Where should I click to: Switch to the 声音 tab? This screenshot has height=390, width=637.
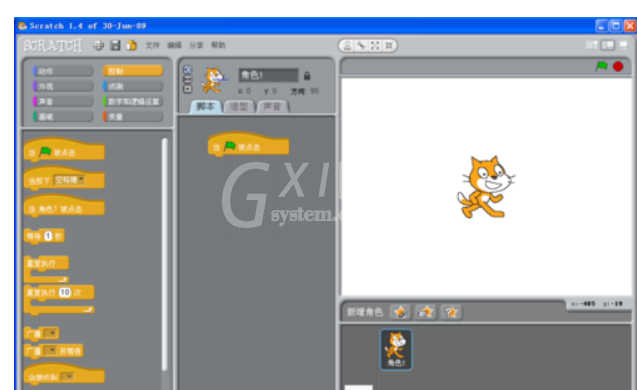tap(272, 106)
